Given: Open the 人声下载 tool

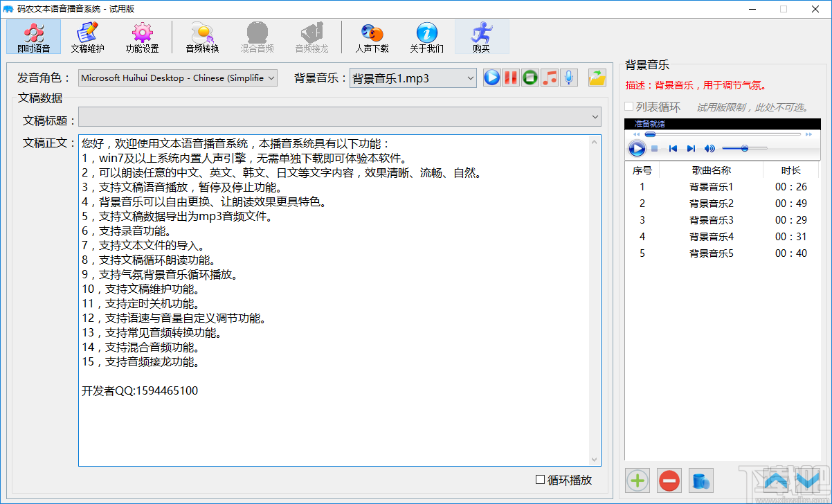Looking at the screenshot, I should click(x=372, y=36).
